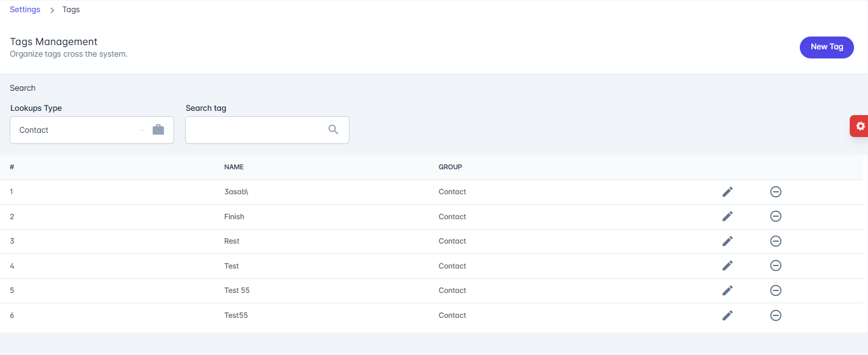Viewport: 868px width, 355px height.
Task: Click the NAME column header
Action: (x=234, y=167)
